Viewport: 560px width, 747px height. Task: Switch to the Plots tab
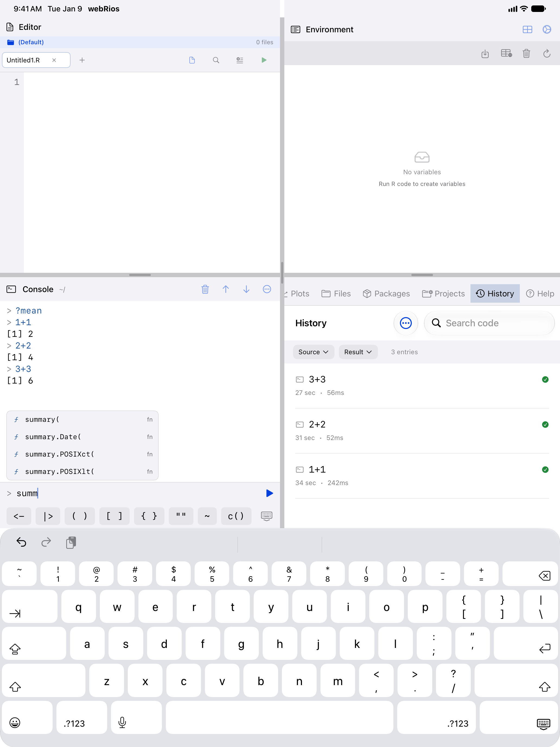point(297,293)
